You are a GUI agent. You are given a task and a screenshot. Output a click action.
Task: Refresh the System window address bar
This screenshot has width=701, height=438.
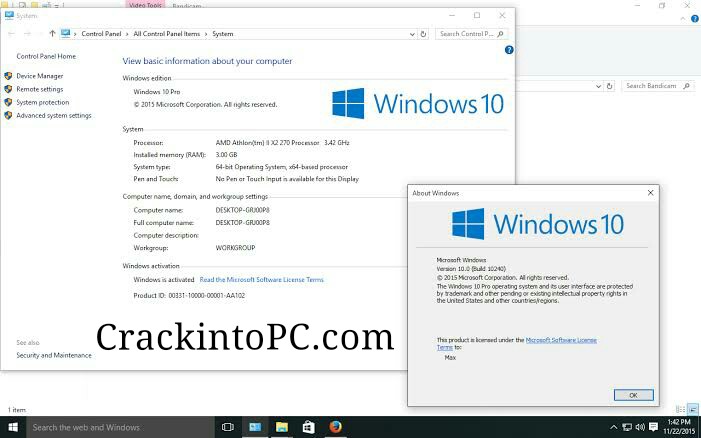tap(423, 34)
